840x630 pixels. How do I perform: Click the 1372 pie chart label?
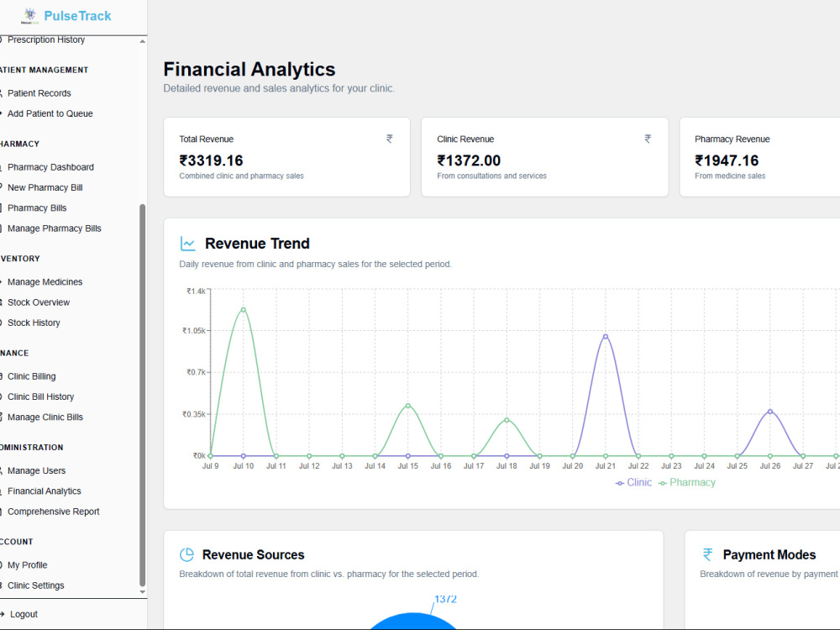pyautogui.click(x=445, y=599)
